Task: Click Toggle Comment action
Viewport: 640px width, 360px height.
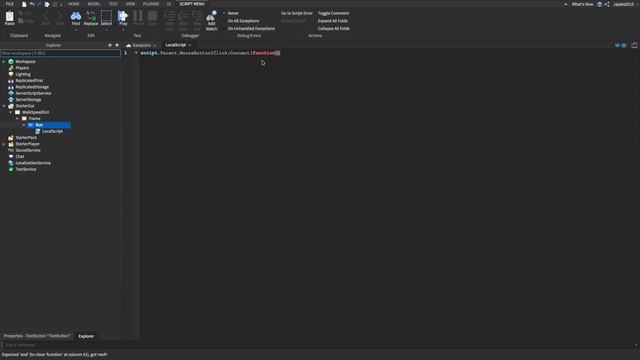Action: [x=333, y=13]
